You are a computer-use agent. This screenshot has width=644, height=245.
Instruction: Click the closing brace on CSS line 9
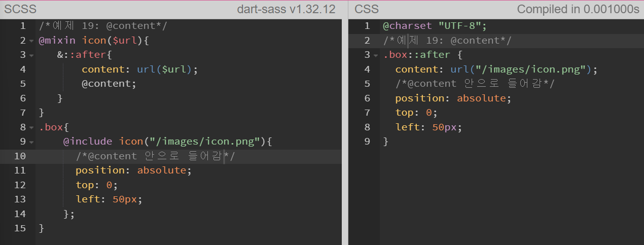click(386, 142)
